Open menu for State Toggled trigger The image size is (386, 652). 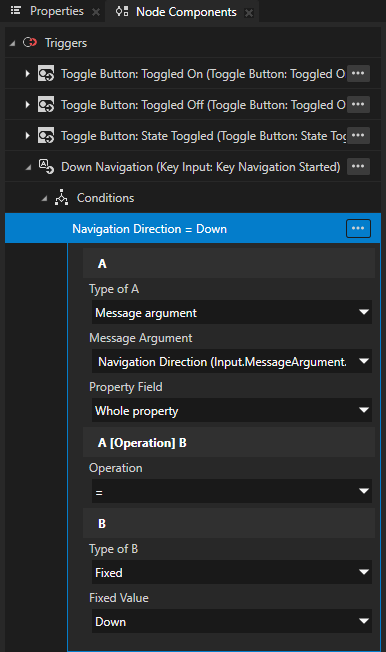pyautogui.click(x=358, y=135)
